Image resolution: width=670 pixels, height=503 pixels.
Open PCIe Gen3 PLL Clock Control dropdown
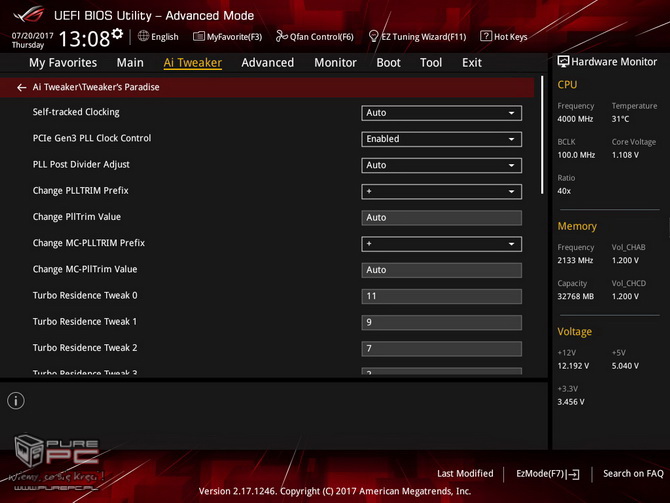(441, 139)
